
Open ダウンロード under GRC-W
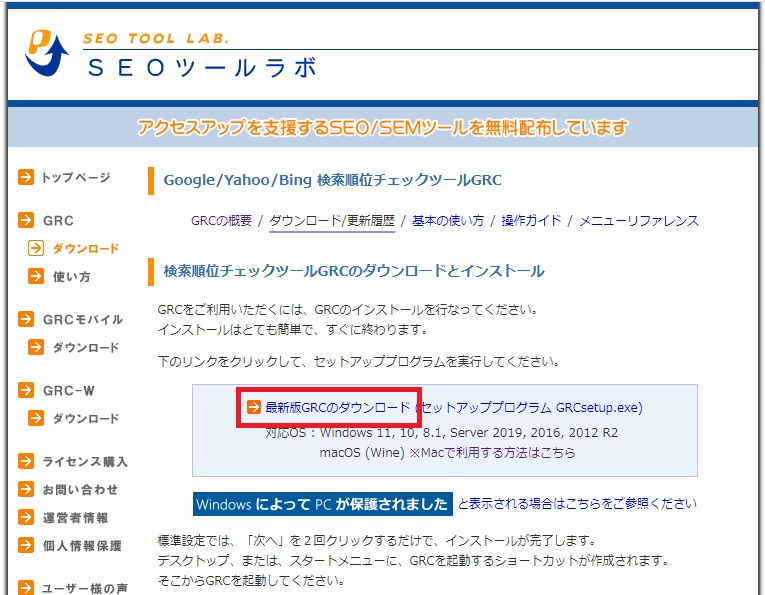pos(86,418)
